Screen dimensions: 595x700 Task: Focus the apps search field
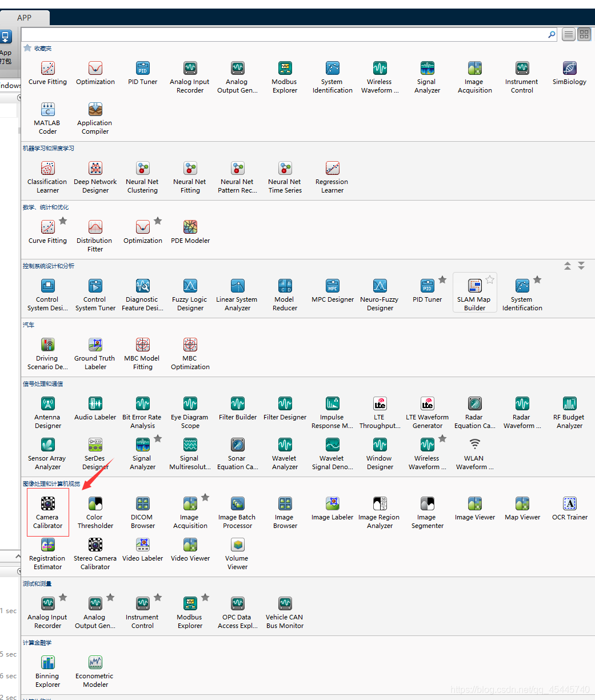point(284,34)
